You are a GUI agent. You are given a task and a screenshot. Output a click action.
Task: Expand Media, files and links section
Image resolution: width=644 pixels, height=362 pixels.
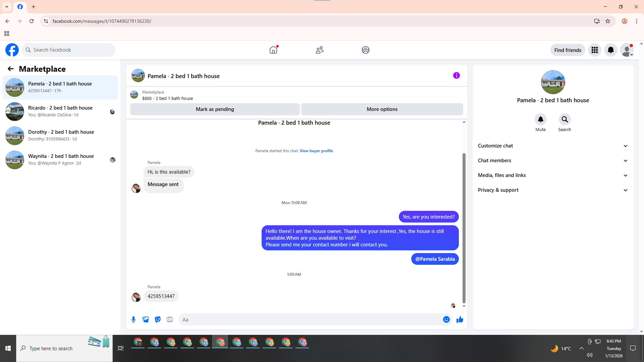coord(552,175)
